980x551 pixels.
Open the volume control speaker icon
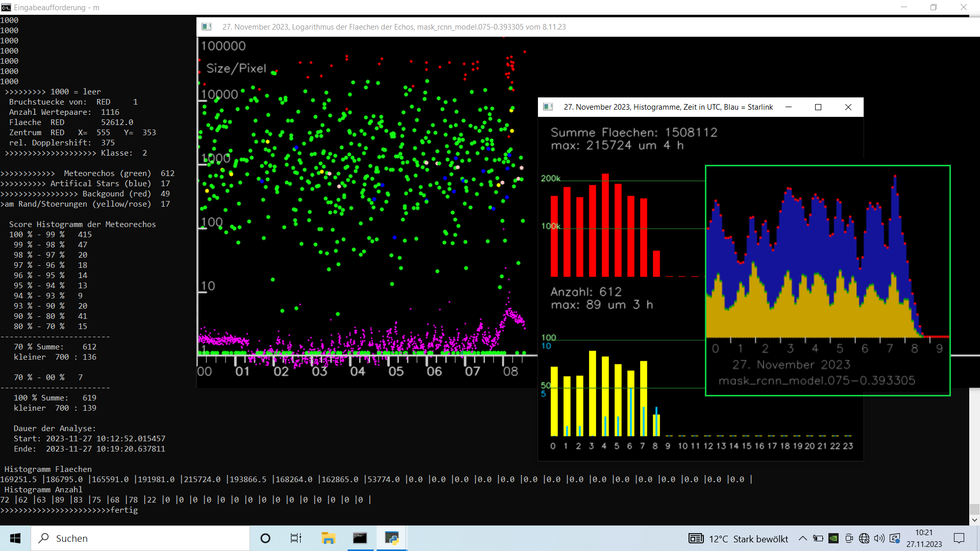(879, 538)
